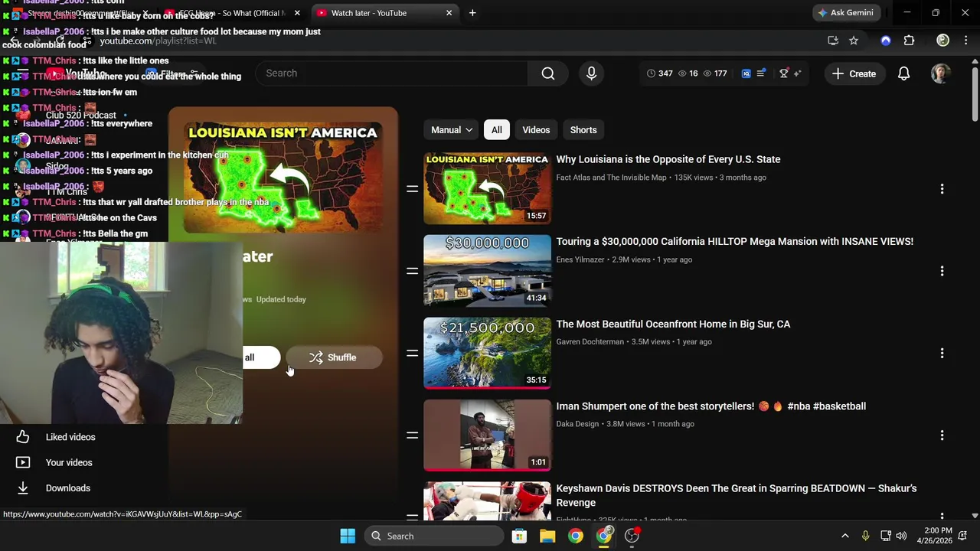
Task: Open options menu for Louisiana video
Action: tap(942, 189)
